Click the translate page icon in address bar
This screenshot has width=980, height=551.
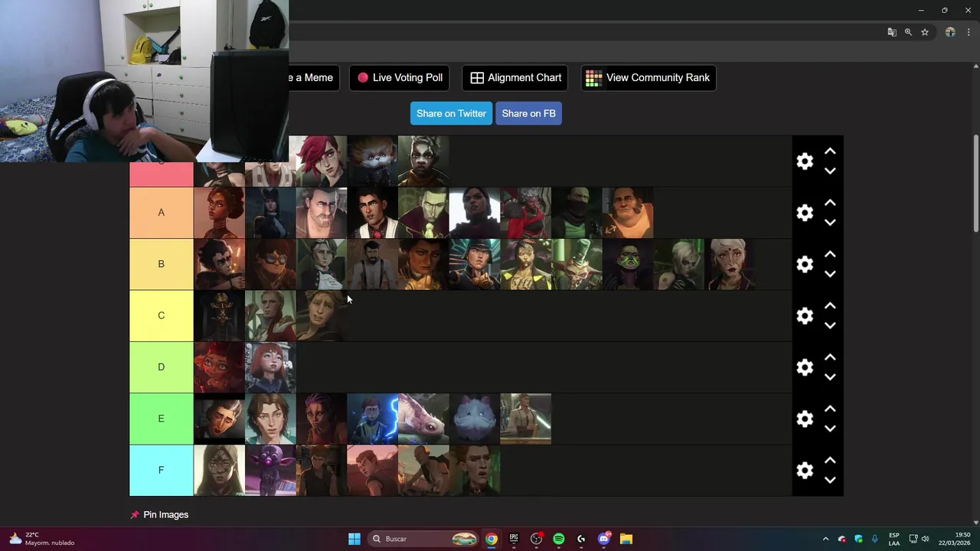click(x=892, y=32)
